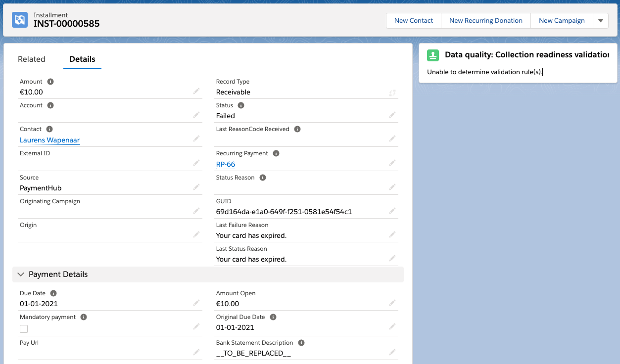Click the pencil icon for Due Date
This screenshot has width=620, height=364.
click(196, 303)
